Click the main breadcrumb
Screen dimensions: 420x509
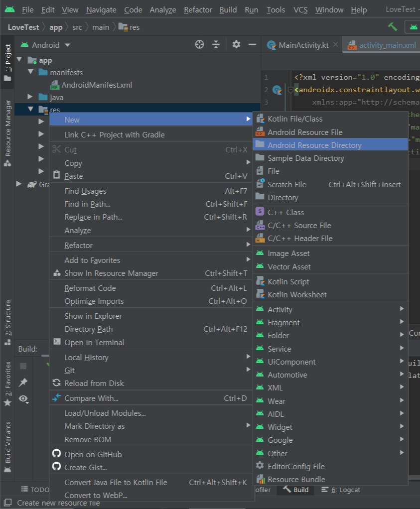(101, 27)
